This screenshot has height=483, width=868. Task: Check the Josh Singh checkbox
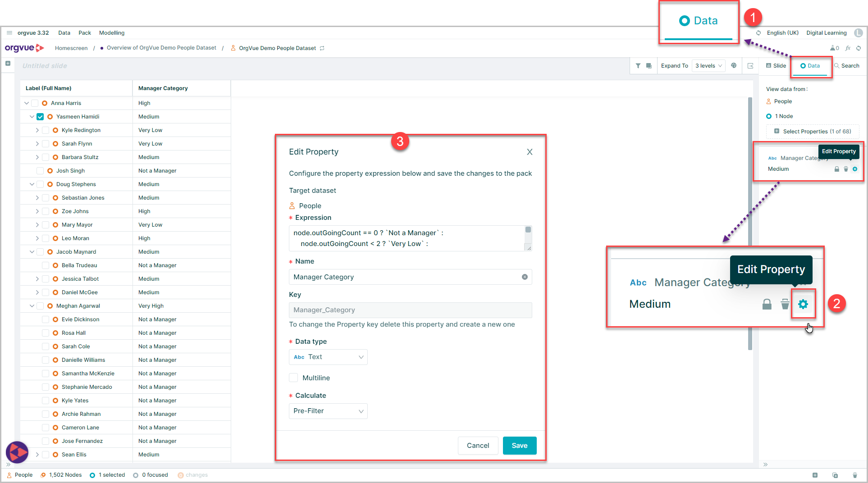pos(40,171)
